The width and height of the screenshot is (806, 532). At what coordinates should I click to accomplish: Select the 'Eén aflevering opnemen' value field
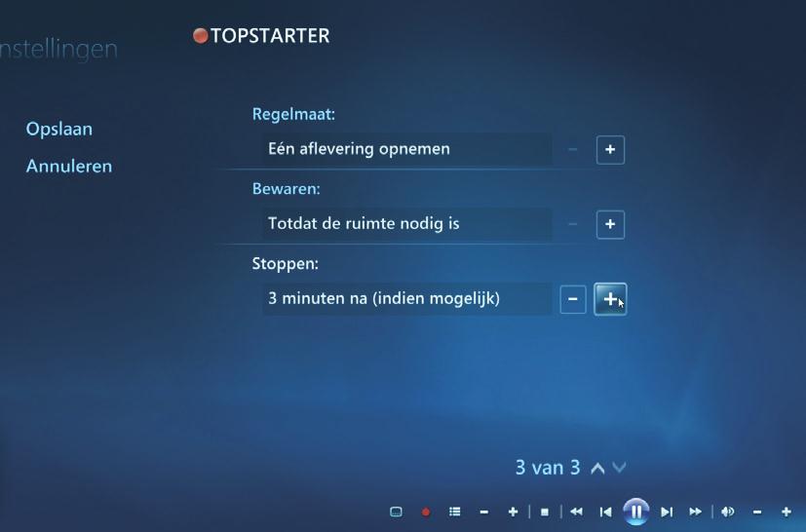(406, 150)
